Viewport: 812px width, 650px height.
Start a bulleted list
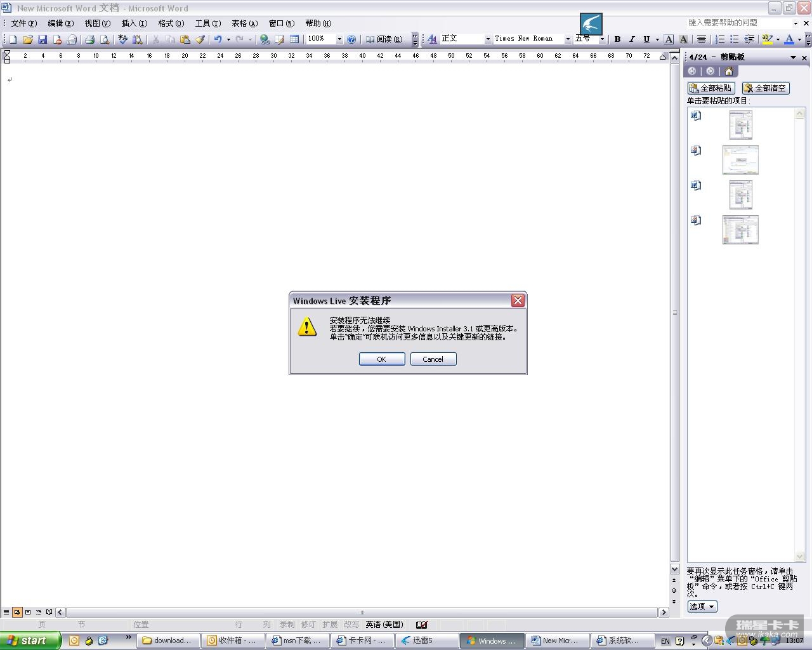[735, 39]
